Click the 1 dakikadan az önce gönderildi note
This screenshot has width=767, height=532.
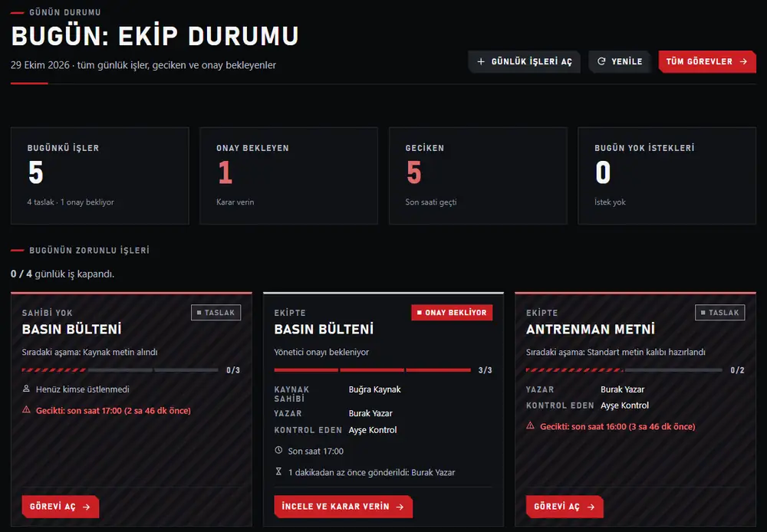coord(372,472)
